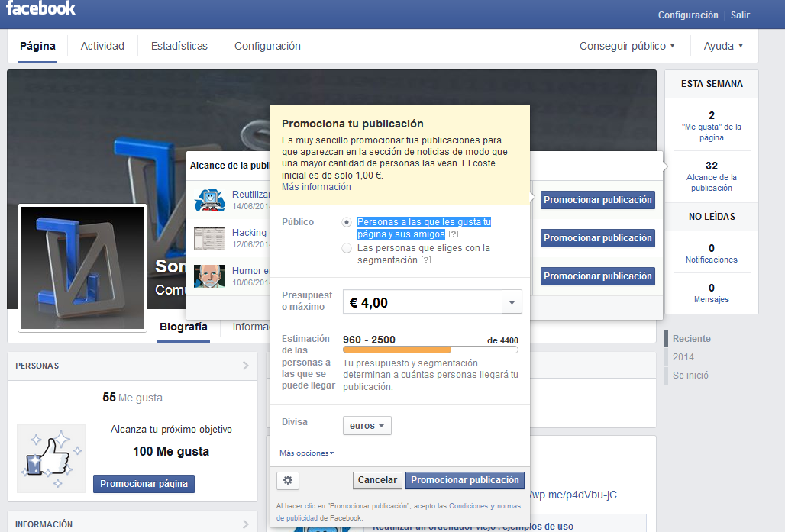Click help mark beside página y sus amigos
This screenshot has height=532, width=785.
tap(454, 234)
